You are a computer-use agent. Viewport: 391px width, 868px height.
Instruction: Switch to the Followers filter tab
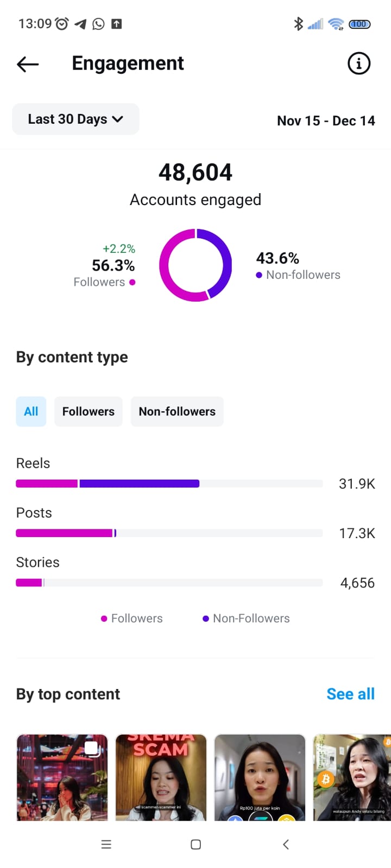[x=88, y=412]
